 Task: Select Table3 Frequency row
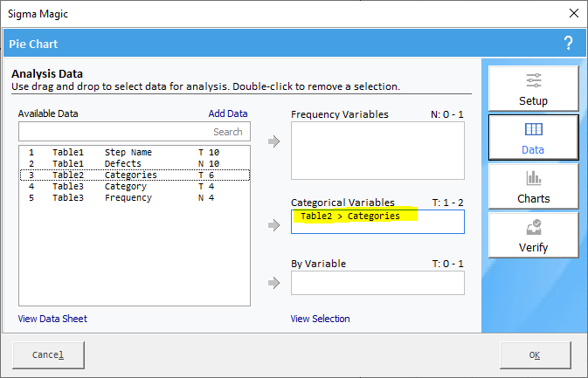click(x=135, y=197)
